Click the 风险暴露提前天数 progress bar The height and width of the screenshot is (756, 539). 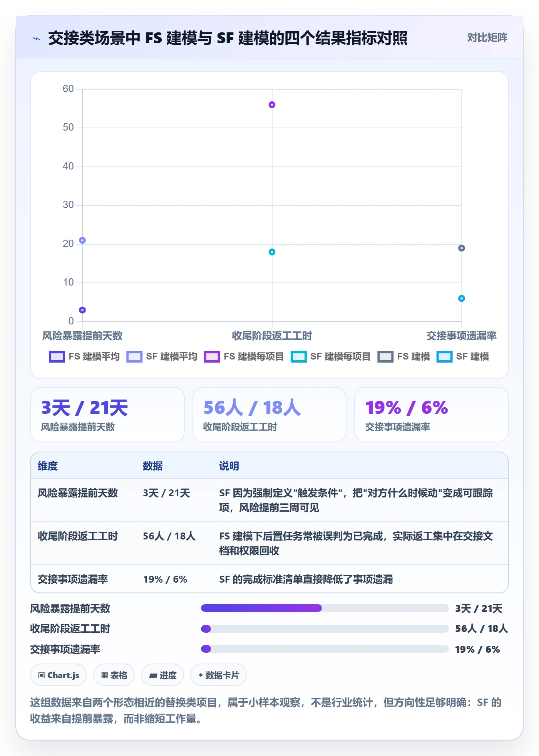pyautogui.click(x=325, y=608)
